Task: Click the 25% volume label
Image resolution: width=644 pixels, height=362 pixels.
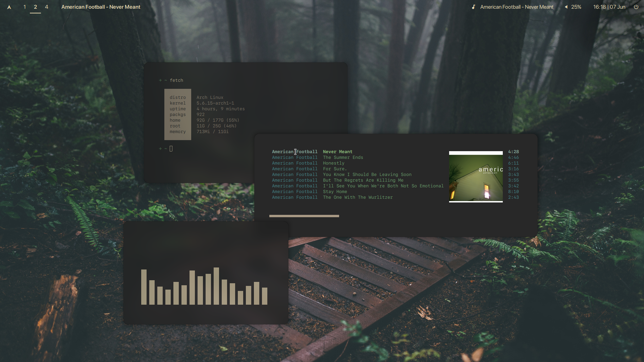Action: coord(576,7)
